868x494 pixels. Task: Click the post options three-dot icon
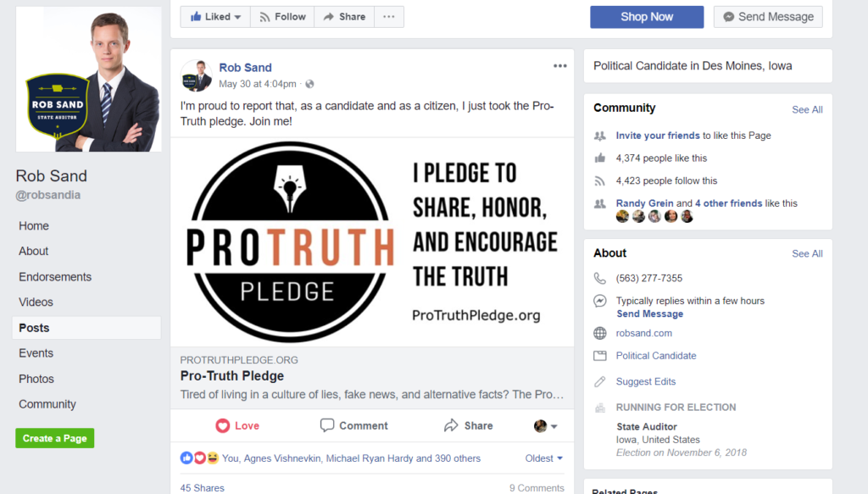click(559, 66)
